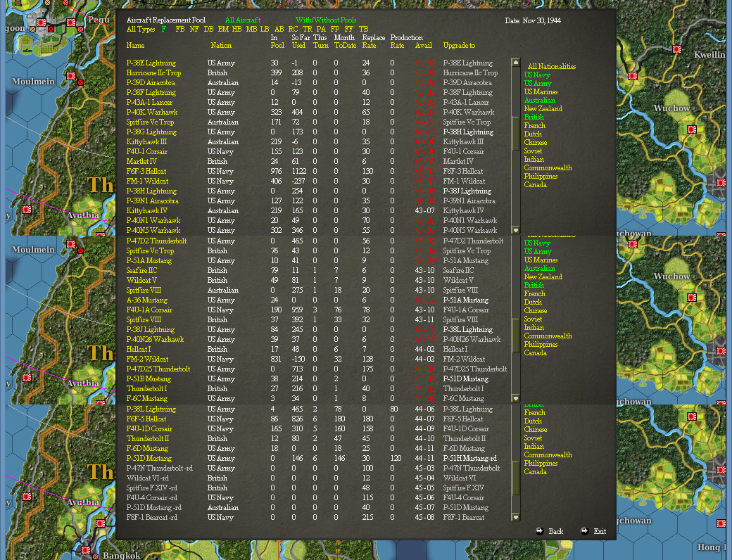Click scrollbar thumb beside Kittyhawk III row
The height and width of the screenshot is (560, 732).
pyautogui.click(x=516, y=133)
